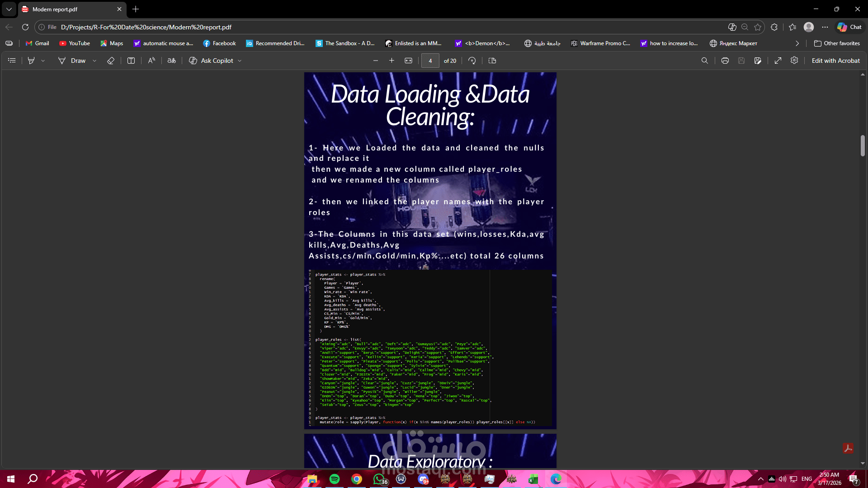Toggle full screen mode
The height and width of the screenshot is (488, 868).
pos(778,61)
